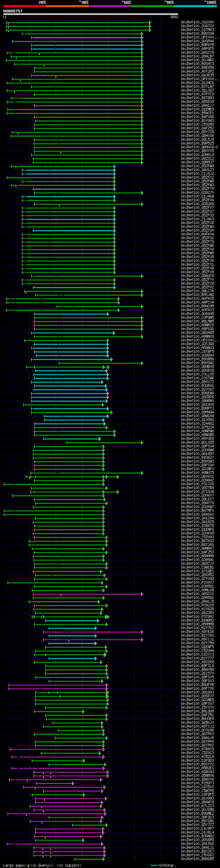Select the UniRef100_Q5ZFW9 entry

(197, 166)
